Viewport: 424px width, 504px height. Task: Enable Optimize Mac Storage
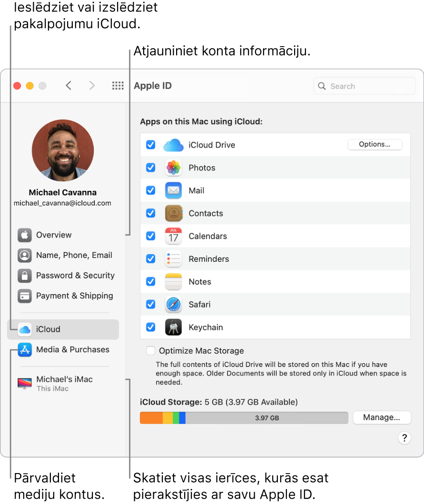(x=150, y=350)
